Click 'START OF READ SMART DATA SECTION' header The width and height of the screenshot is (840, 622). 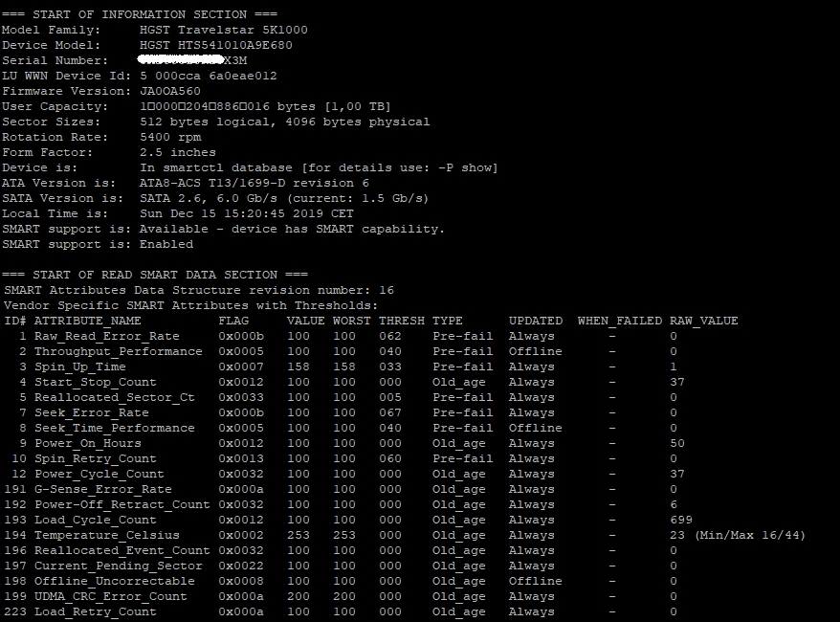pos(155,275)
